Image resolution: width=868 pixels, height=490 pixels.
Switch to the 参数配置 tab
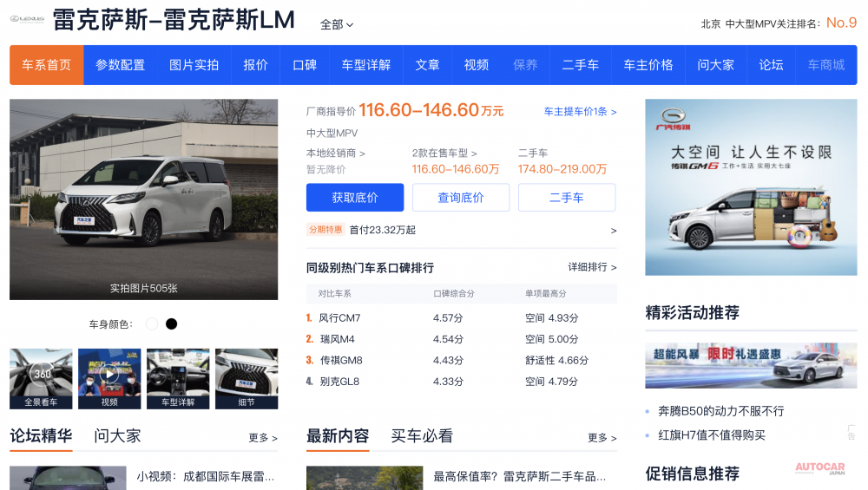(121, 65)
